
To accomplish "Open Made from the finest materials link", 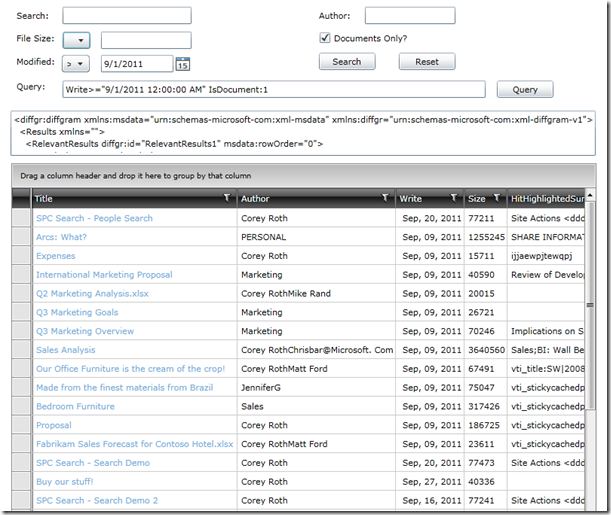I will pos(125,388).
